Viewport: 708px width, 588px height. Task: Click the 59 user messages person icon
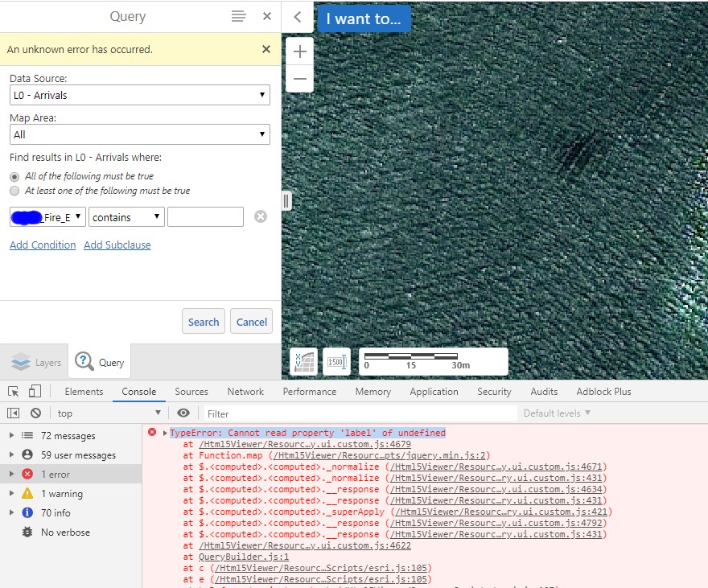(27, 455)
